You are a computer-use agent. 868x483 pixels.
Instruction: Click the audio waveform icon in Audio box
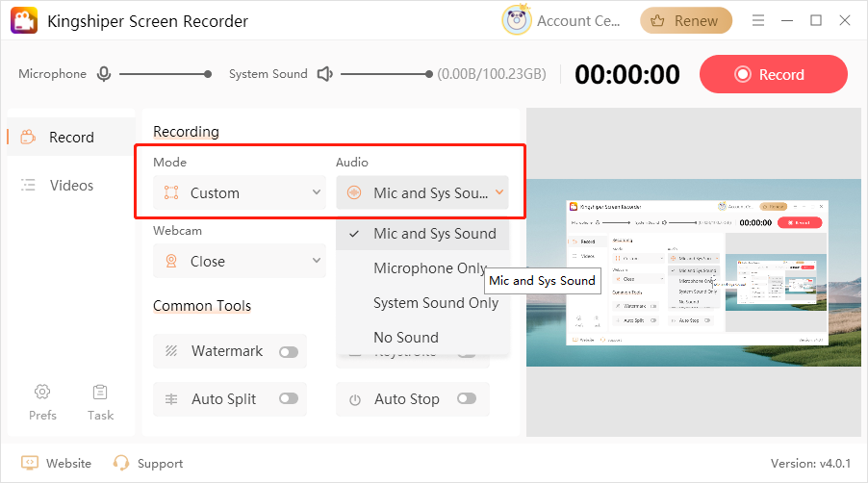(354, 192)
